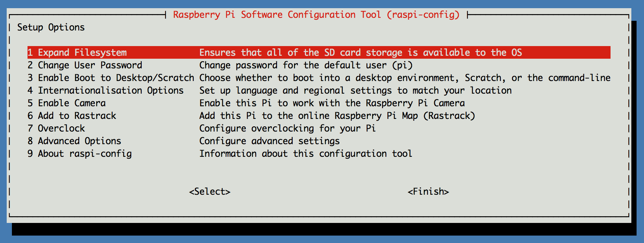Click 'Add this Pi to the online' description

(x=264, y=116)
